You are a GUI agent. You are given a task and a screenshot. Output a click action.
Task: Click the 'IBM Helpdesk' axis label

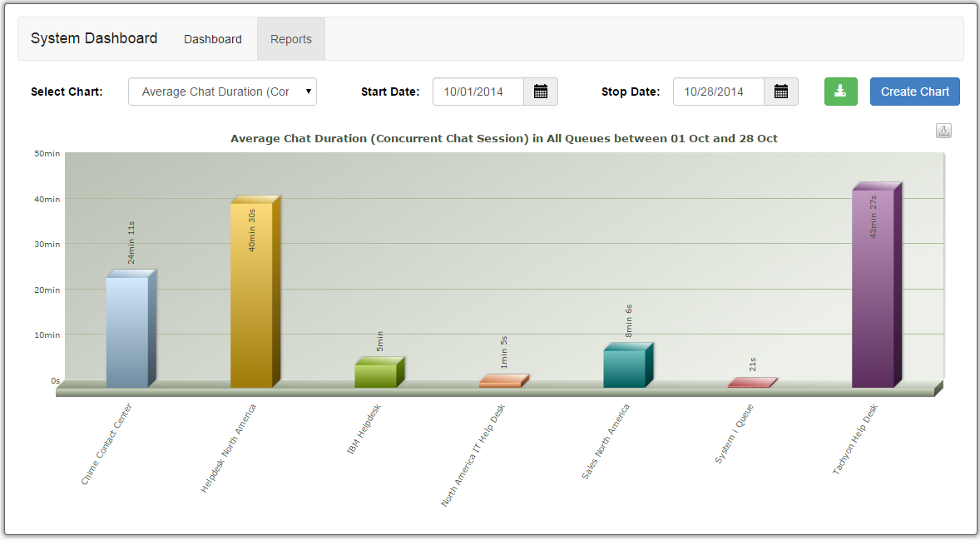tap(364, 429)
